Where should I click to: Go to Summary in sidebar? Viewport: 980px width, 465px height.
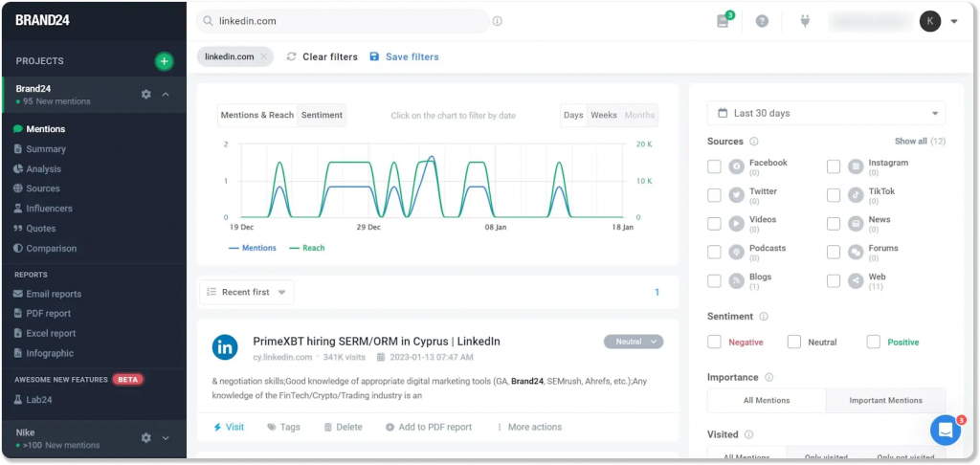[x=39, y=149]
